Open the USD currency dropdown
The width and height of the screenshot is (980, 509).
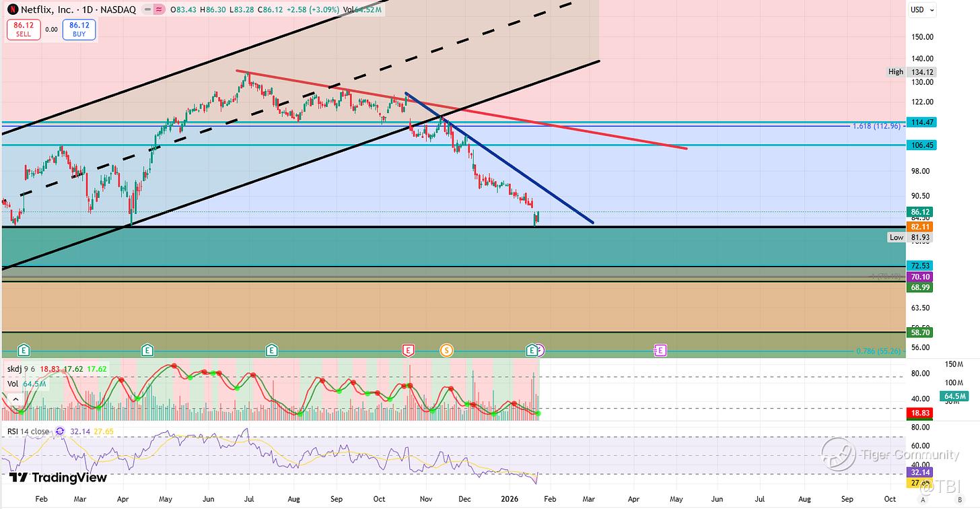click(x=922, y=9)
